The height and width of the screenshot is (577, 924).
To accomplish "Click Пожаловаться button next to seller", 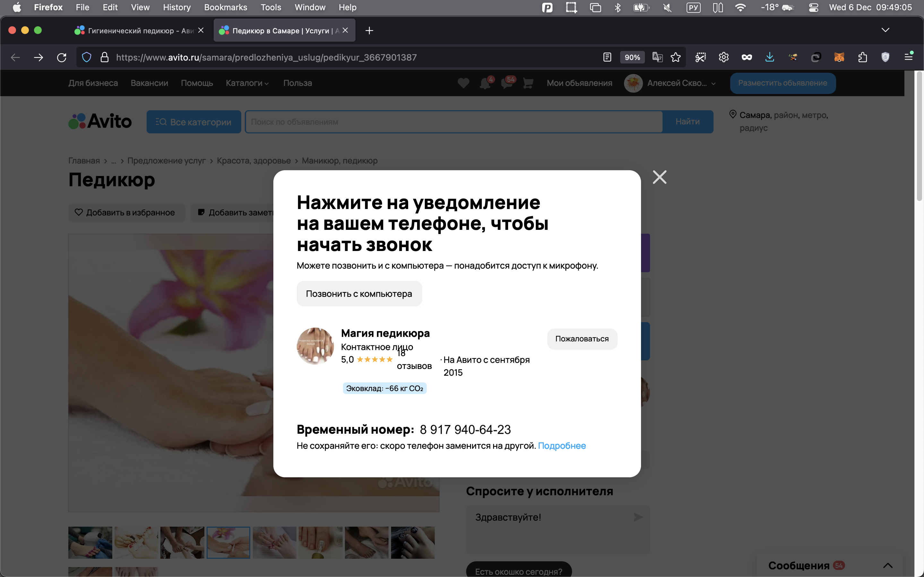I will 581,339.
